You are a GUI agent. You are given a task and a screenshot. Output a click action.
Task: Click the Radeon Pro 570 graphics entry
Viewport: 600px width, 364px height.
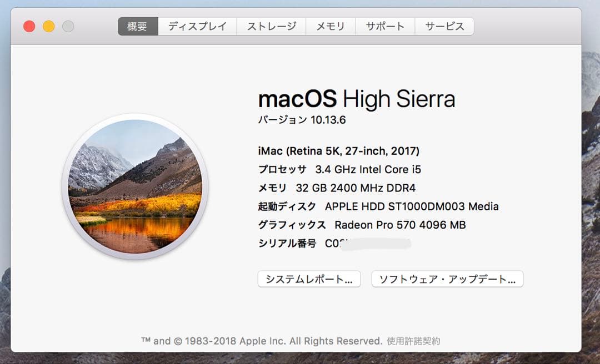(x=361, y=225)
